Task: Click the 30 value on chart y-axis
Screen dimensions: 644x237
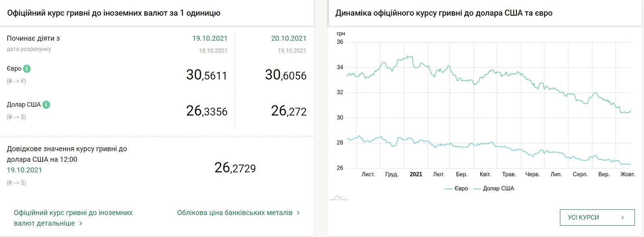Action: [x=340, y=117]
